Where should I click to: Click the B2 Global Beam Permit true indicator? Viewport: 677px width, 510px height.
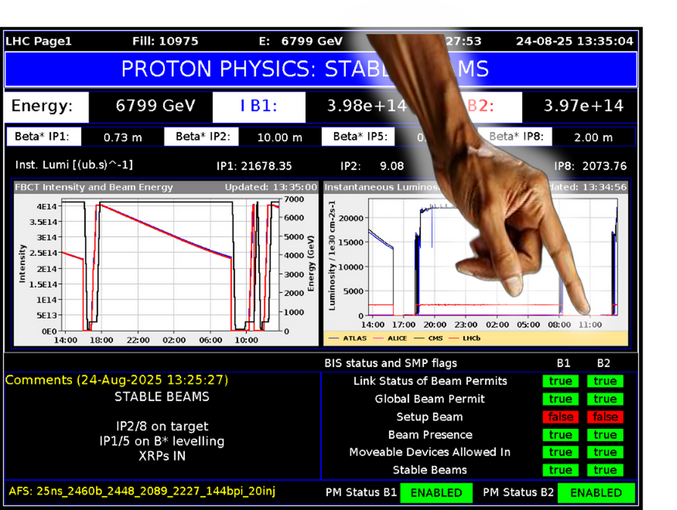[x=604, y=399]
